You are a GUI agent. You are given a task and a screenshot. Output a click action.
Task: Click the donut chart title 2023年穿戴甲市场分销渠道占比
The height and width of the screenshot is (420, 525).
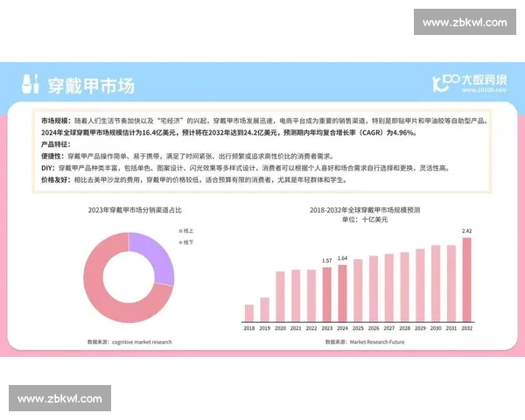point(129,211)
